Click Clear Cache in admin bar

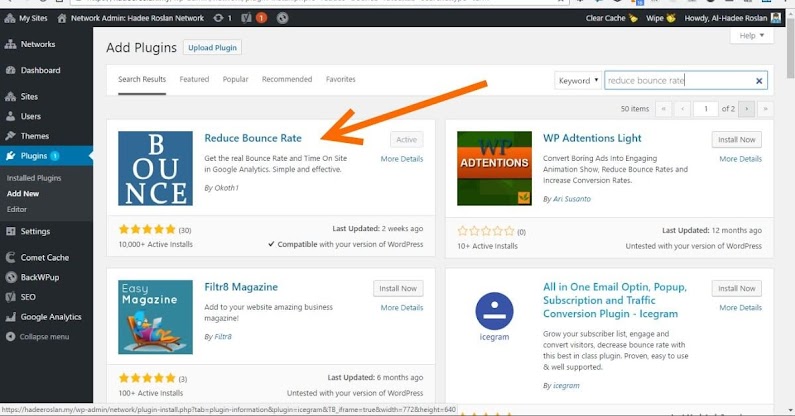[611, 18]
